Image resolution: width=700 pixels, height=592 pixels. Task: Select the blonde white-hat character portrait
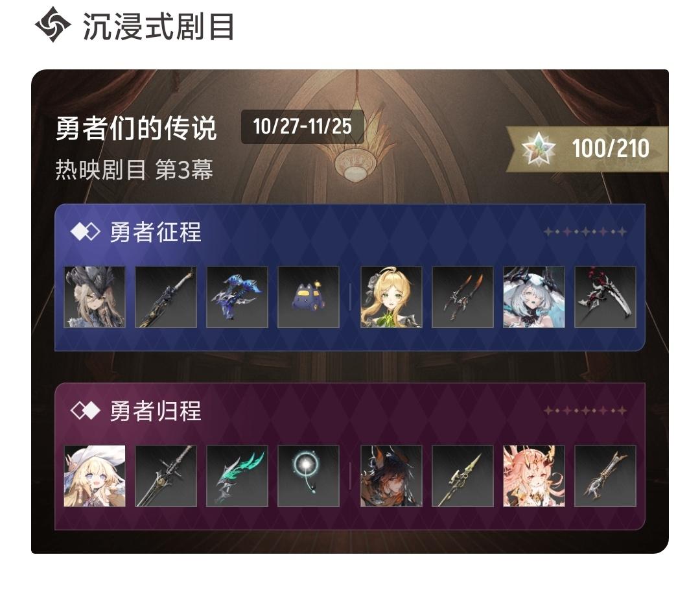95,476
